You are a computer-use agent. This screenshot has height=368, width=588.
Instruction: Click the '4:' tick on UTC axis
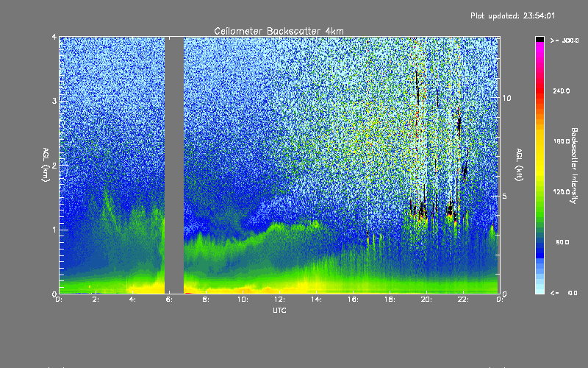(x=133, y=300)
